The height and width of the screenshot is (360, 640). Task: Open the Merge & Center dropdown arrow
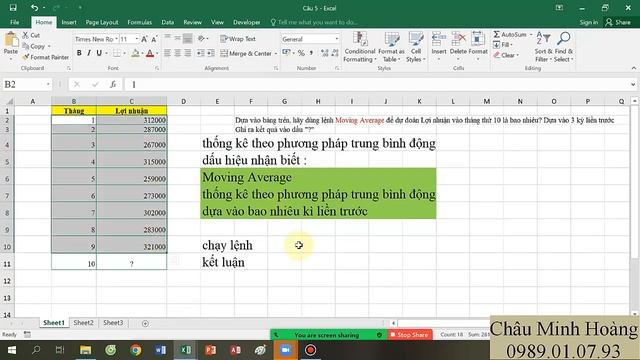tap(276, 53)
